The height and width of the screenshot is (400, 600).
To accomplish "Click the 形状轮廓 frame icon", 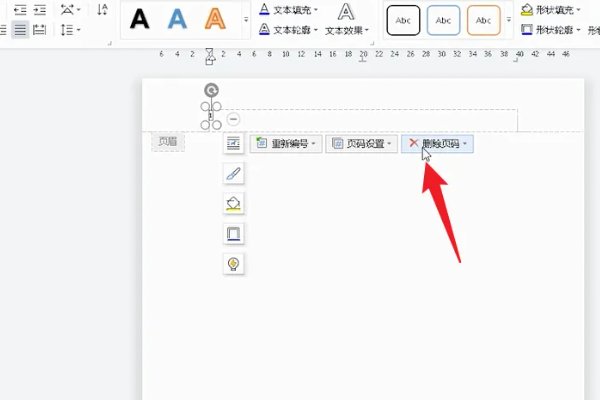I will pyautogui.click(x=527, y=29).
